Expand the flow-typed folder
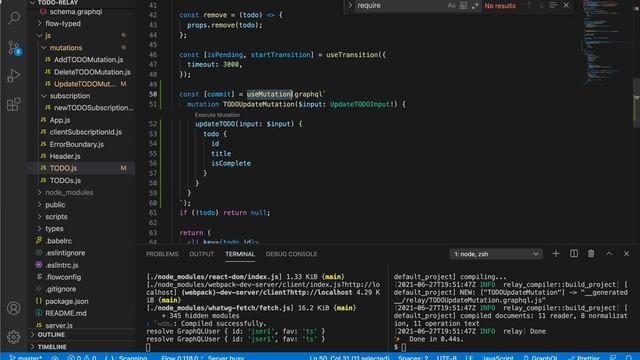The height and width of the screenshot is (360, 640). click(x=62, y=24)
